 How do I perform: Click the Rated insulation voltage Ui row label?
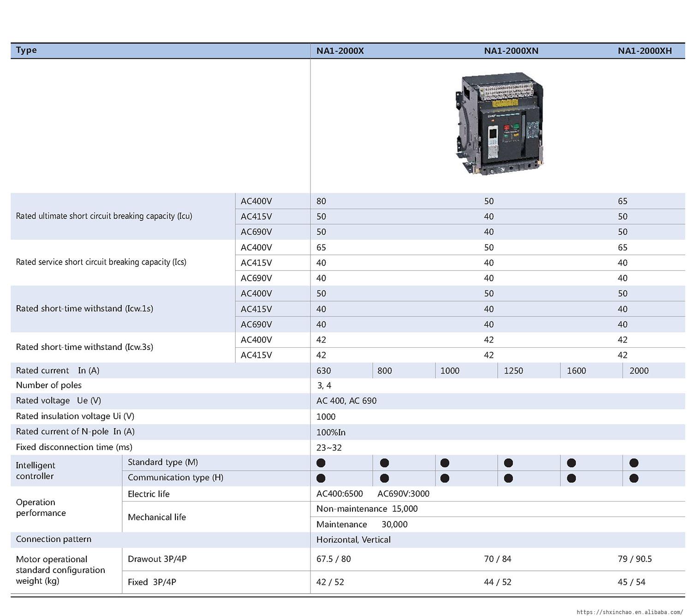tap(75, 416)
